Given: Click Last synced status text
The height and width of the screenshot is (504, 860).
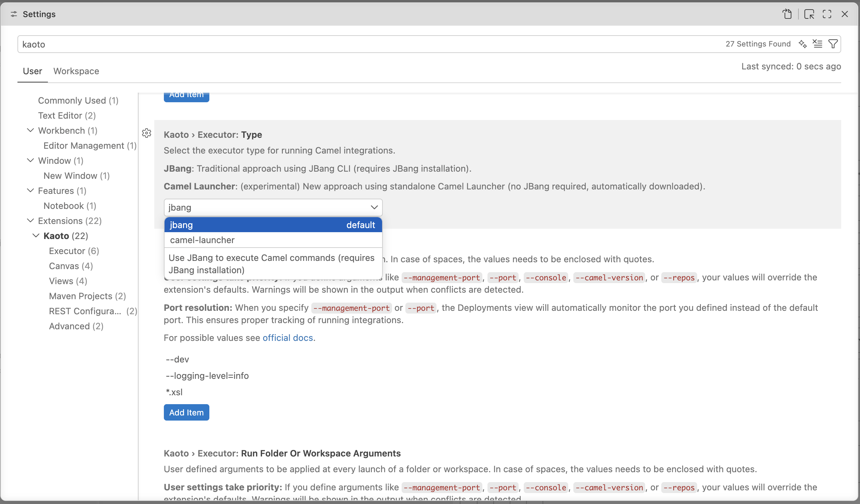Looking at the screenshot, I should (791, 66).
